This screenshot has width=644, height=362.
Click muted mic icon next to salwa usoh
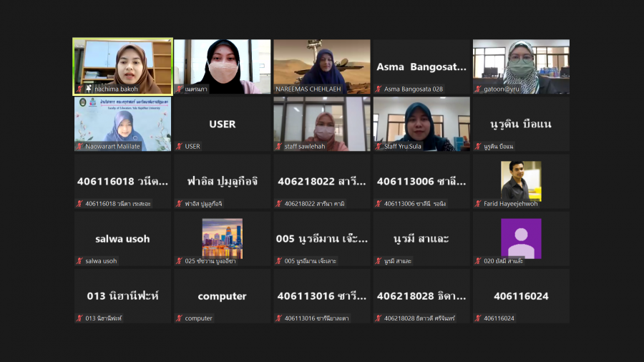(79, 260)
